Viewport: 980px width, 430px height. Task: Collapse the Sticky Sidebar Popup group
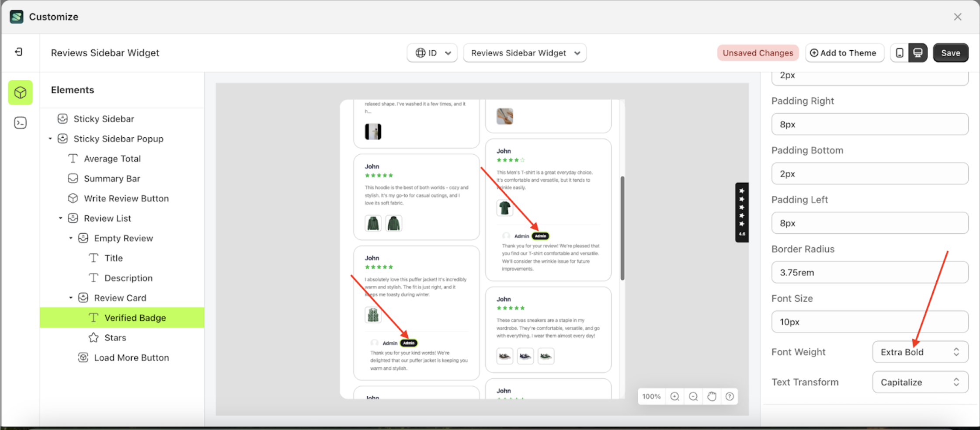pyautogui.click(x=50, y=139)
